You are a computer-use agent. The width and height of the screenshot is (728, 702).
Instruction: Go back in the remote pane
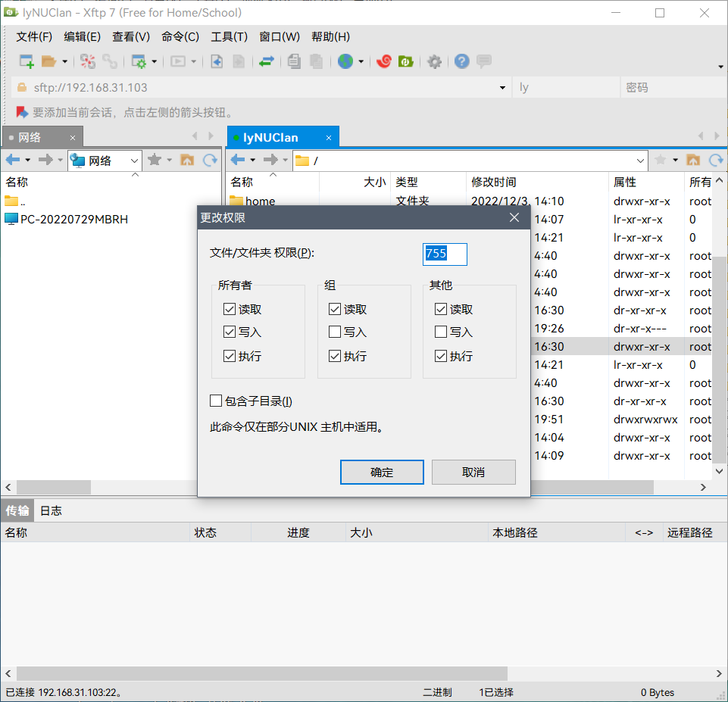click(x=237, y=160)
